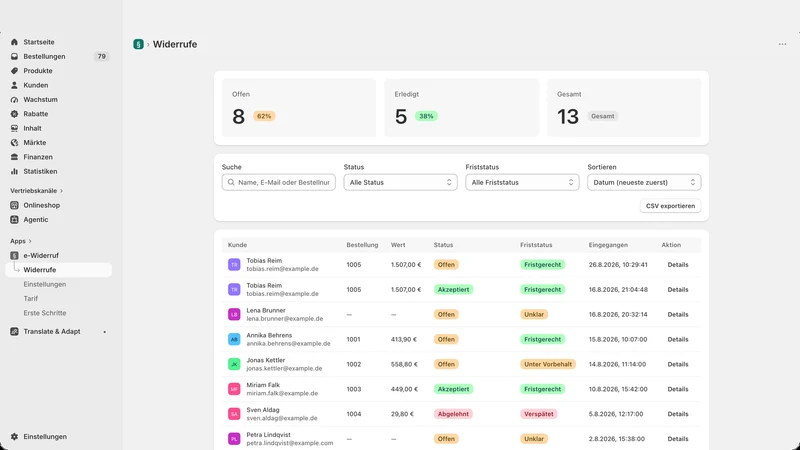Click the 79 badge next to Bestellungen
Screen dimensions: 800x450
pos(102,56)
